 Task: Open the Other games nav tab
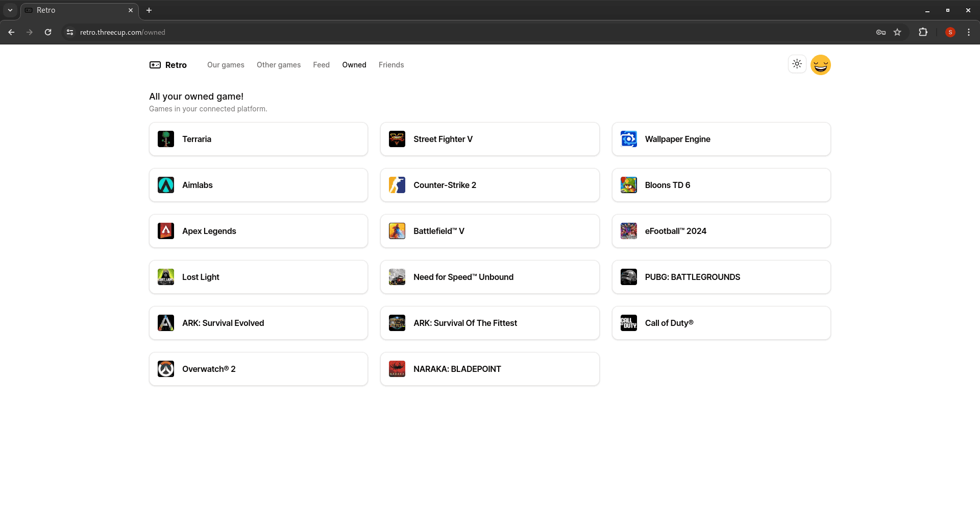279,65
